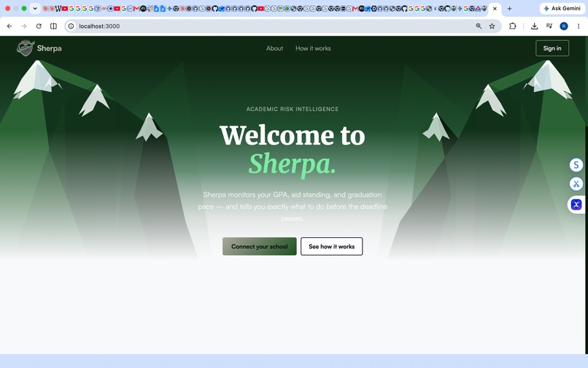Click the Sign in button
The image size is (588, 368).
coord(552,48)
